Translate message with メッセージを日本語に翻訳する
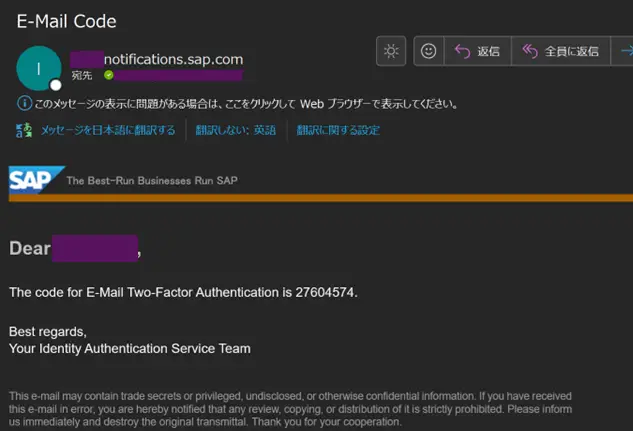The height and width of the screenshot is (431, 633). 108,130
